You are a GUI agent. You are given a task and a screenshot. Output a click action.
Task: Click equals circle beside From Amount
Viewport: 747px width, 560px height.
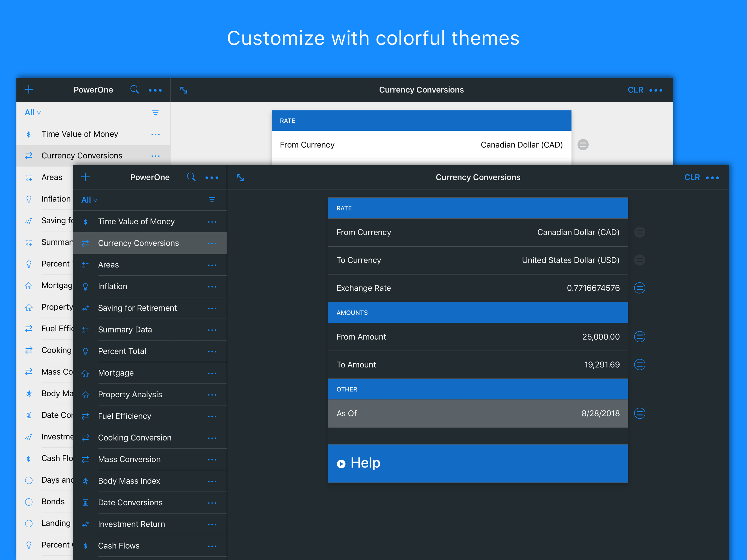coord(639,336)
